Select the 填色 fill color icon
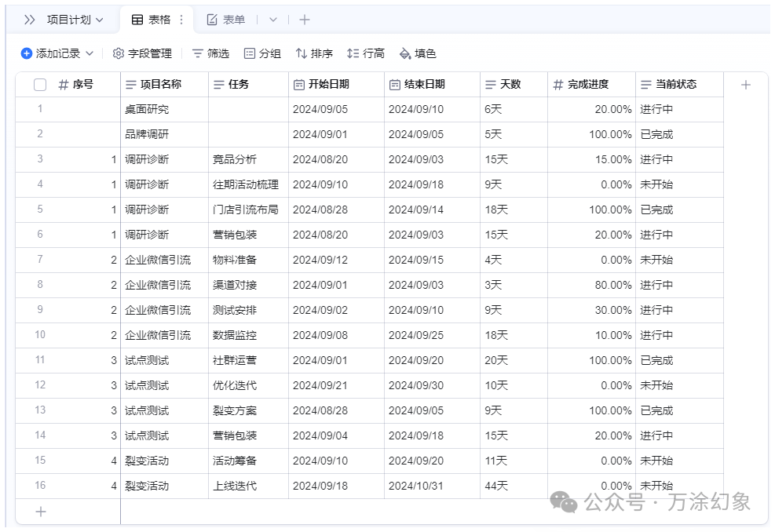Viewport: 775px width, 532px height. pyautogui.click(x=405, y=53)
